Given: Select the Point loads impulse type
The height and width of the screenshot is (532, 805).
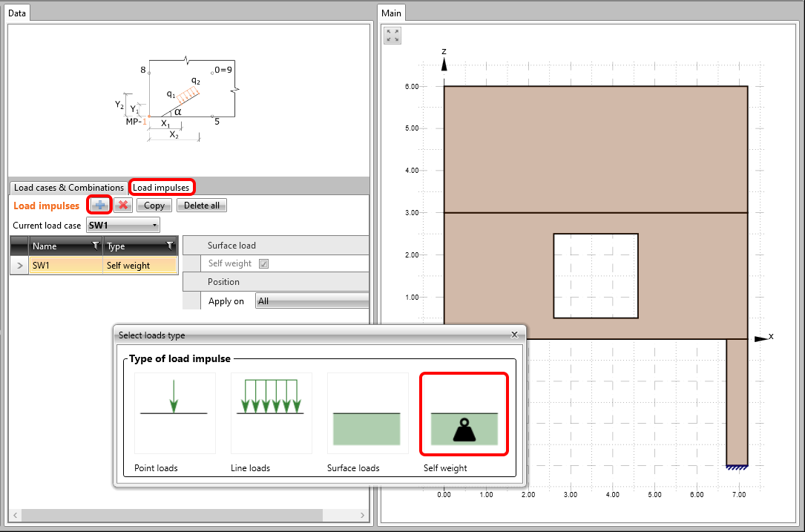Looking at the screenshot, I should pos(174,413).
